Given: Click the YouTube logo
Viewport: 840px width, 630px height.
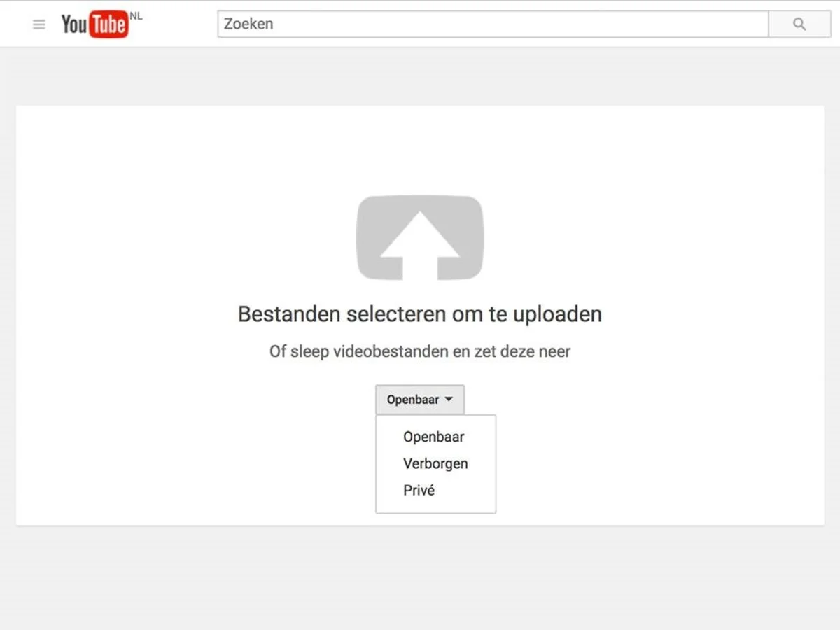Looking at the screenshot, I should [x=94, y=24].
